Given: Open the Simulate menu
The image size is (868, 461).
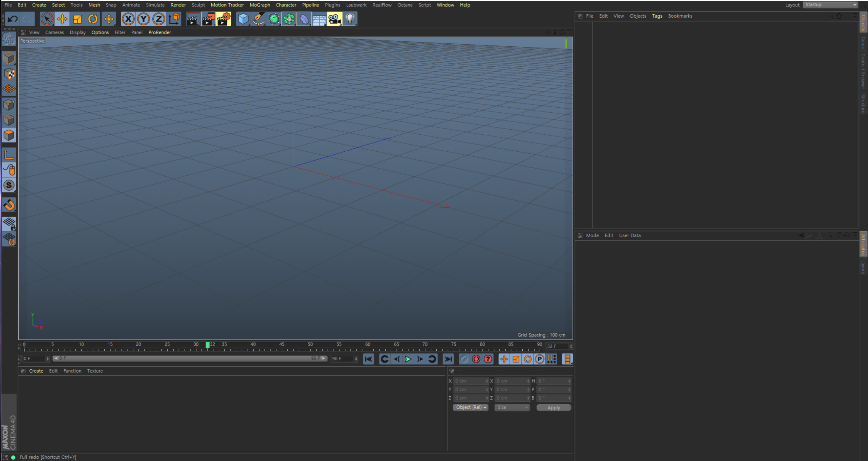Looking at the screenshot, I should point(155,5).
